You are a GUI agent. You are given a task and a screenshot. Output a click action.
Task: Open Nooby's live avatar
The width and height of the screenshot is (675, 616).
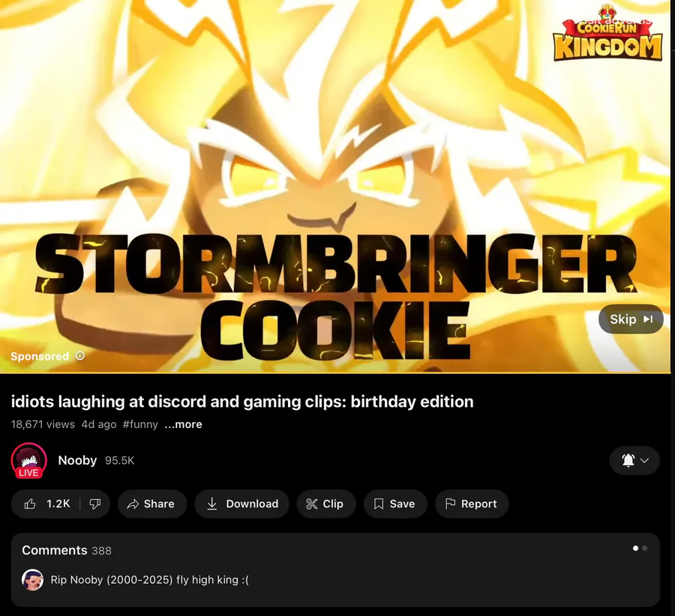coord(28,460)
